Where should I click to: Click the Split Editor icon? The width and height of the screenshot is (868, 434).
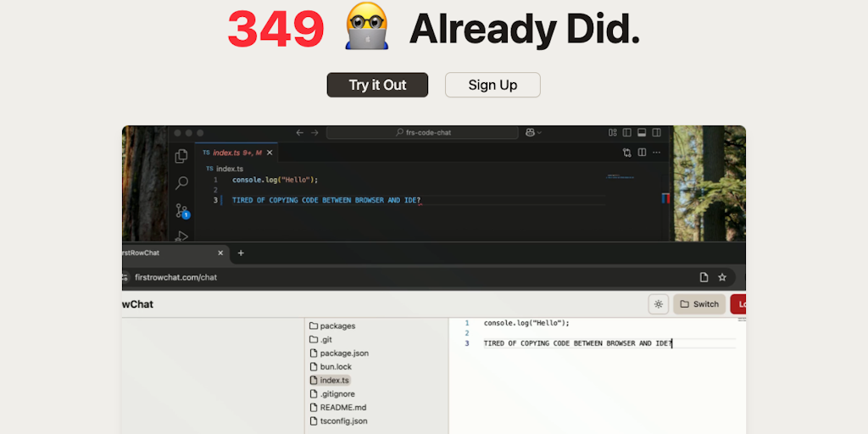point(643,153)
